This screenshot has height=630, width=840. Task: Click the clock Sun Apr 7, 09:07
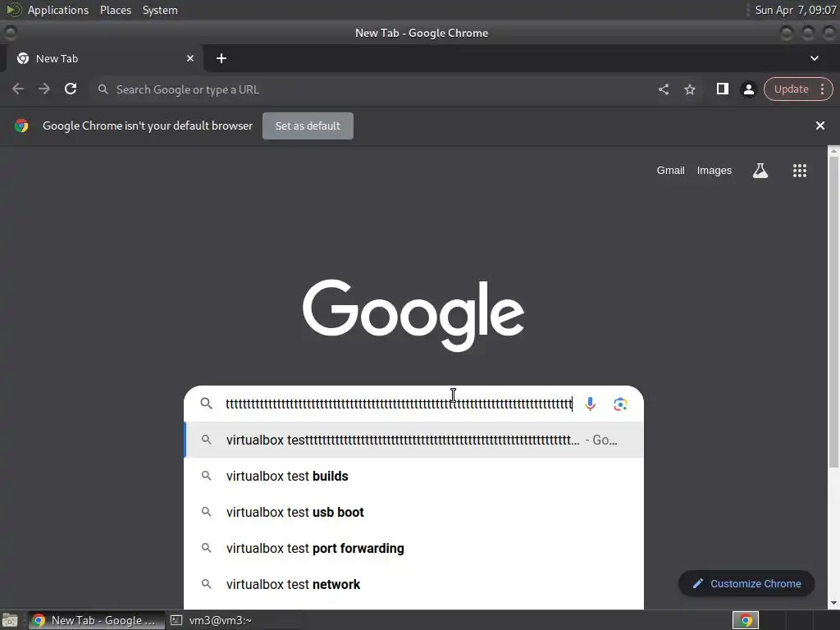tap(795, 10)
